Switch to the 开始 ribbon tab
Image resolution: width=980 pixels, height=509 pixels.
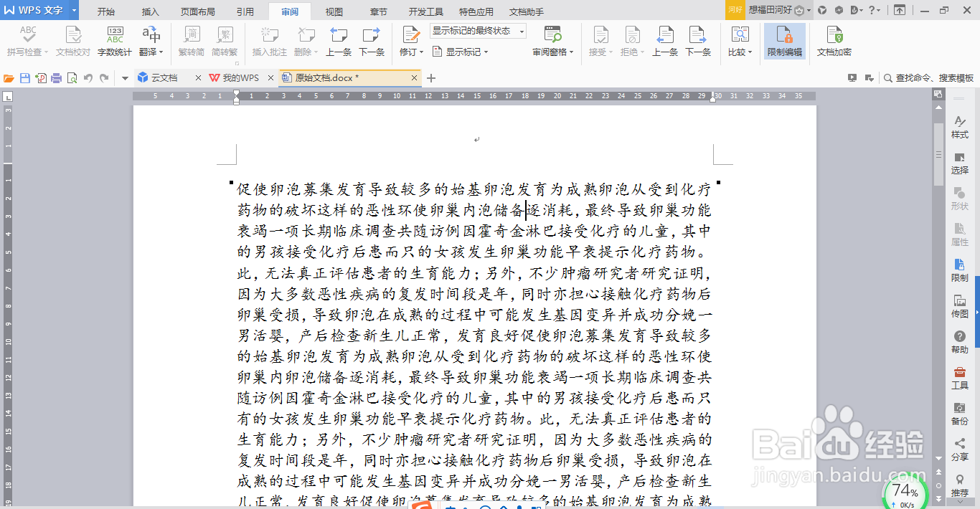[106, 11]
